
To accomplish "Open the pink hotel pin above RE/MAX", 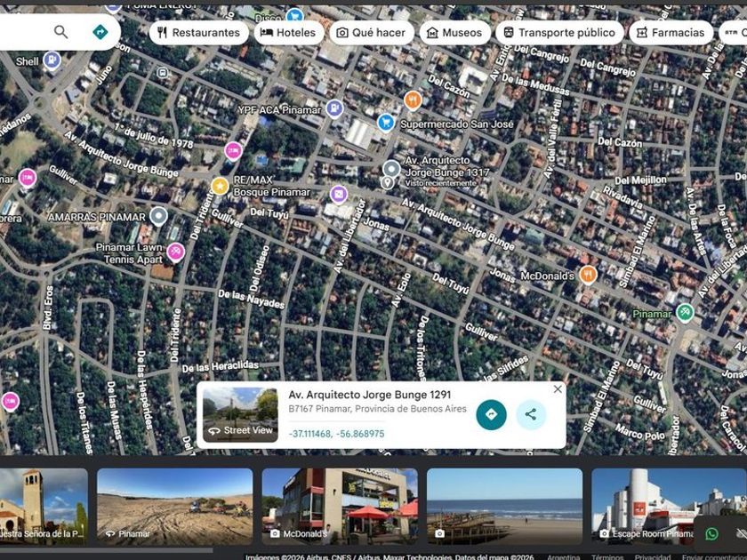I will (233, 151).
